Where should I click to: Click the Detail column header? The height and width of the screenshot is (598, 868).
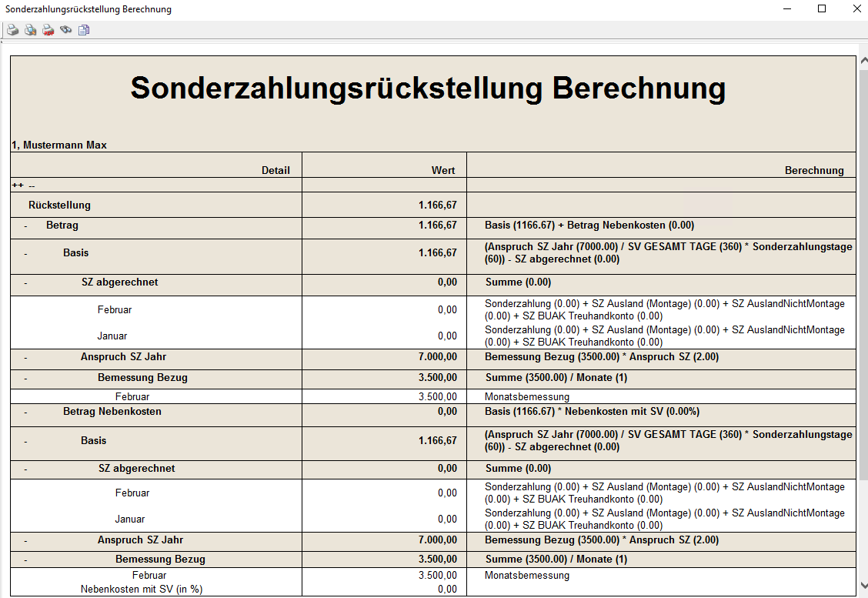275,170
